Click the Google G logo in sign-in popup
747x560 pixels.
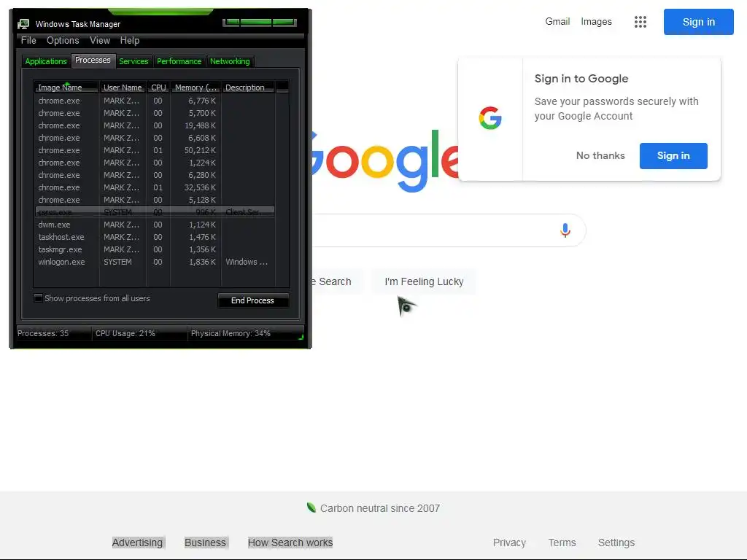point(490,118)
